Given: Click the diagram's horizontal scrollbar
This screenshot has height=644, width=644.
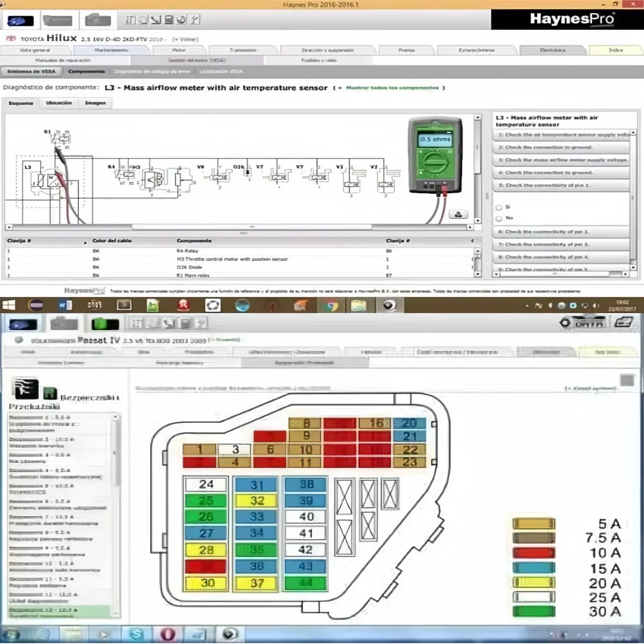Looking at the screenshot, I should click(x=252, y=227).
